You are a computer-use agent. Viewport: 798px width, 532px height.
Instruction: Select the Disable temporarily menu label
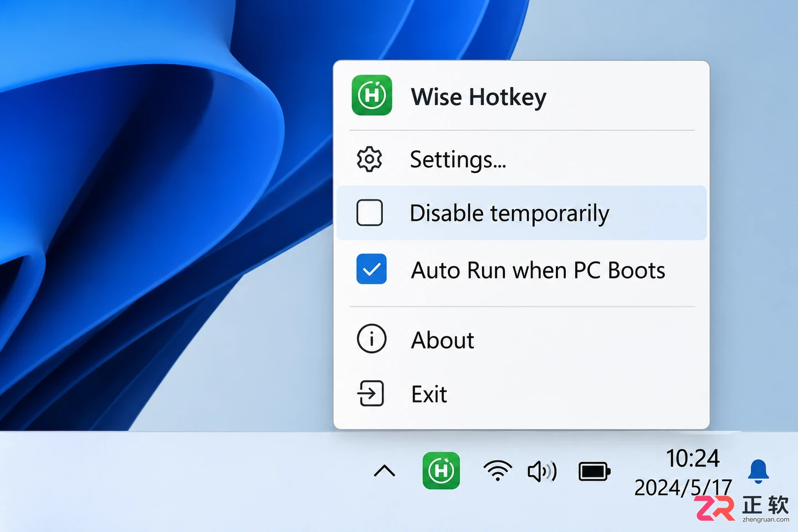[x=509, y=213]
